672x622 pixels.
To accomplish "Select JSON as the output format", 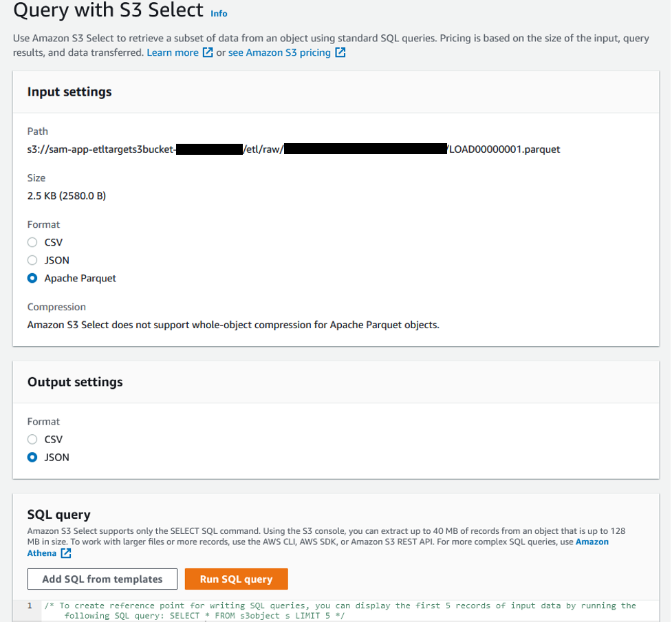I will coord(32,458).
